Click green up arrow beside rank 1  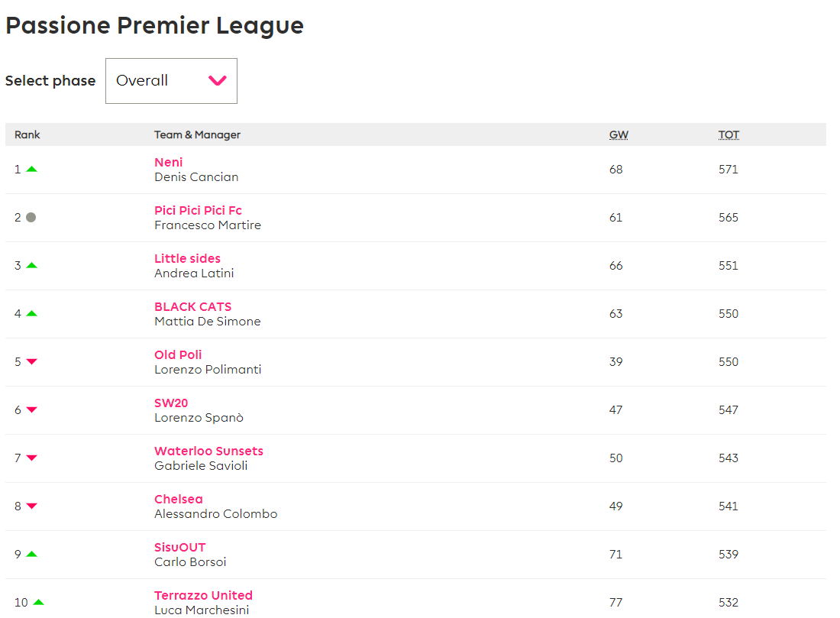(31, 170)
